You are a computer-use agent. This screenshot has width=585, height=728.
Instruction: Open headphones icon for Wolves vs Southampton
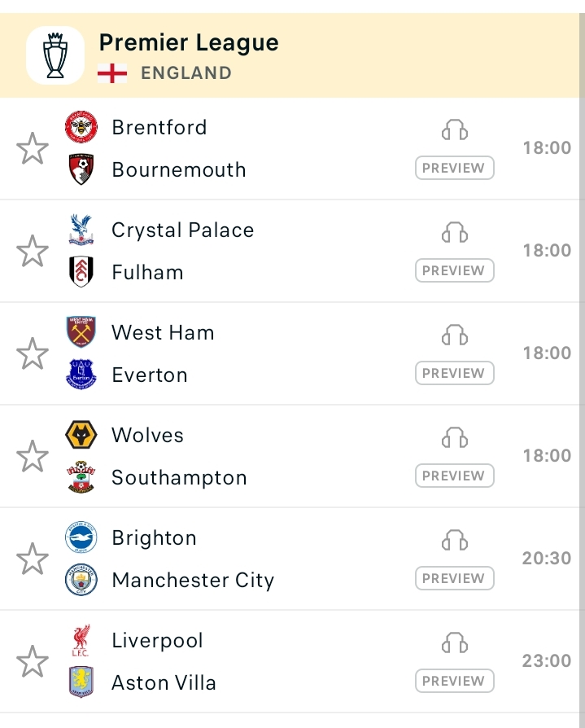(x=455, y=438)
